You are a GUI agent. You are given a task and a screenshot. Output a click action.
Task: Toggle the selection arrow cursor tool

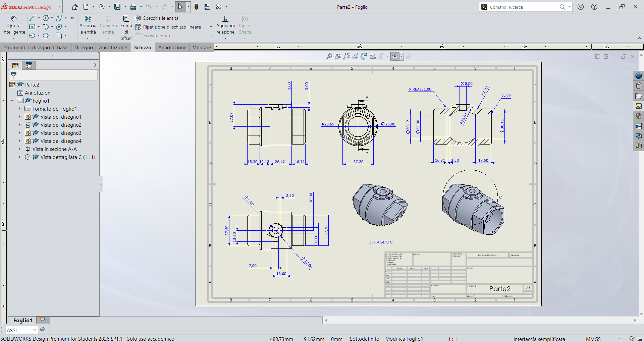[x=180, y=7]
